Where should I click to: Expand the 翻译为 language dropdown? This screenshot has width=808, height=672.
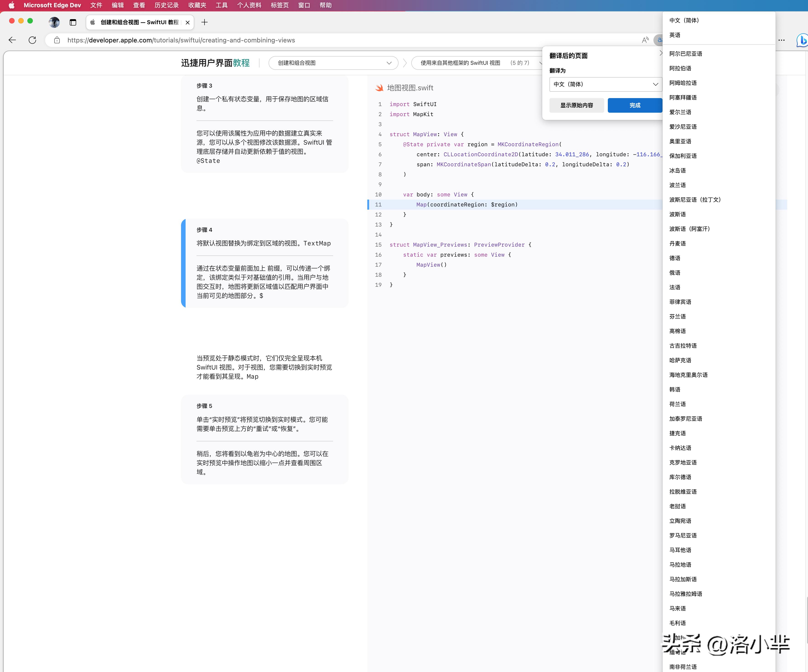pyautogui.click(x=605, y=84)
